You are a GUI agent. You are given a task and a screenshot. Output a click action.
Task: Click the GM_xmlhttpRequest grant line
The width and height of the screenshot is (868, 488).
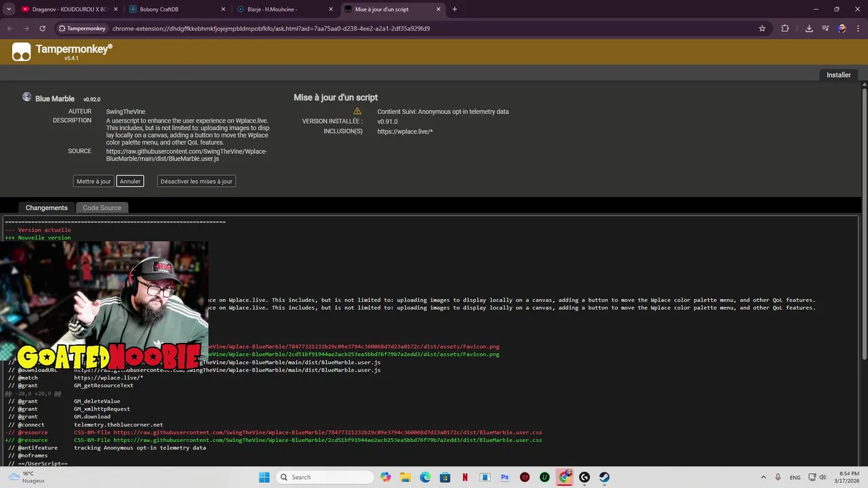tap(102, 409)
